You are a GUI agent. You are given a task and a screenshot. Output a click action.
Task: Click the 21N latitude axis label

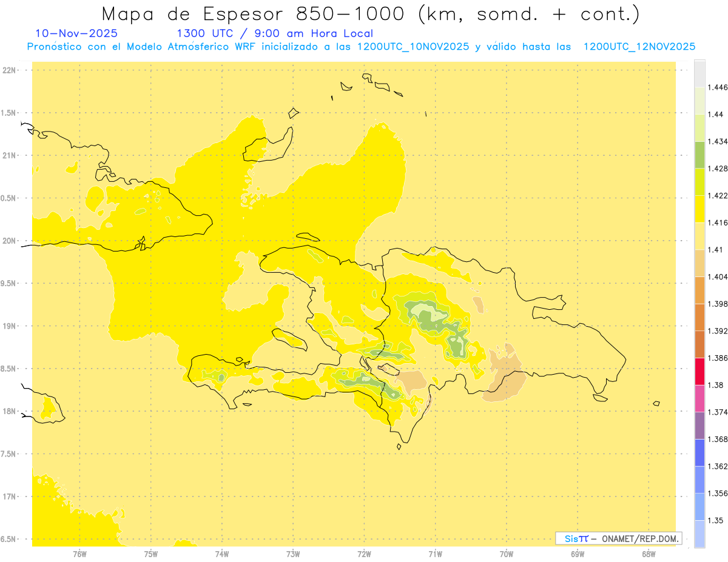(x=10, y=156)
